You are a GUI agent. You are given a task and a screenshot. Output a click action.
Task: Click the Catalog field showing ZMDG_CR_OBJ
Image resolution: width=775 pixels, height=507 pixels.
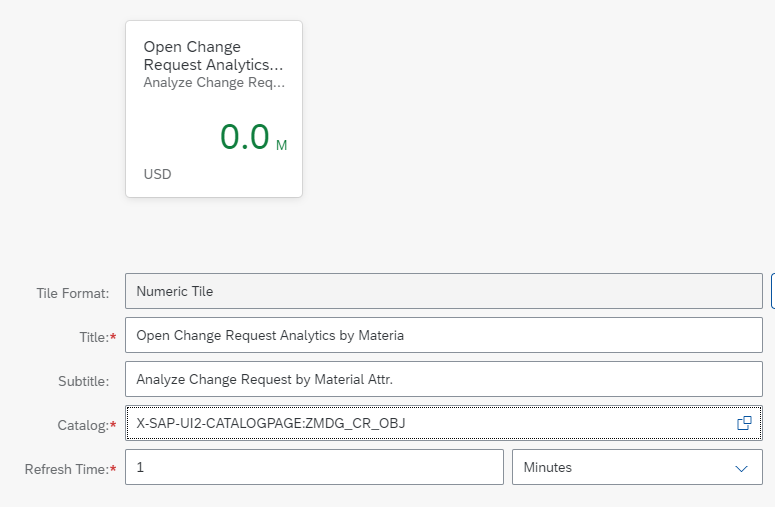click(444, 423)
